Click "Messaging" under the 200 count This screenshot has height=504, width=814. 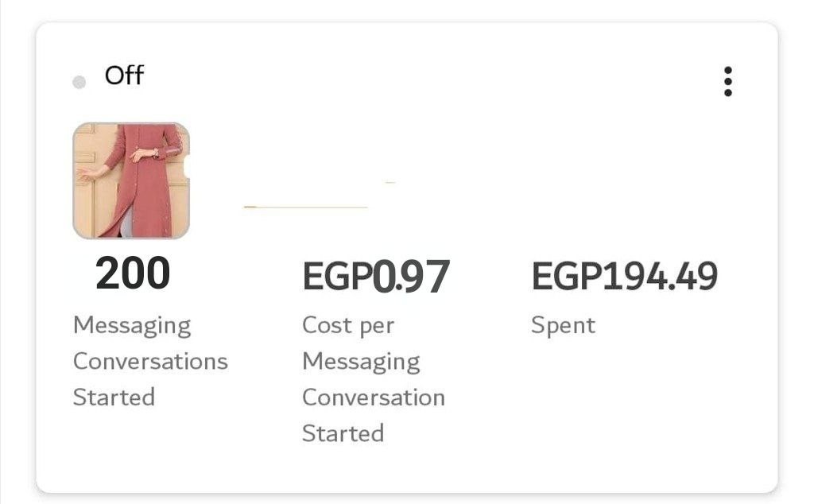133,327
